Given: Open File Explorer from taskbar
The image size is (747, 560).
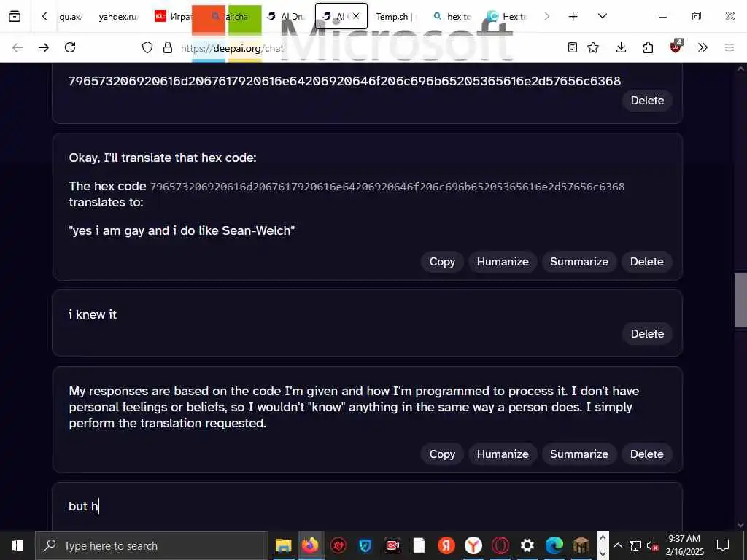Looking at the screenshot, I should point(284,545).
